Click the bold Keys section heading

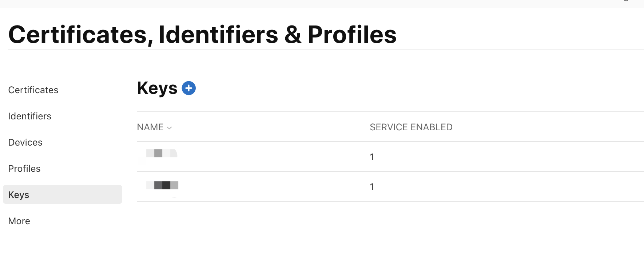point(157,88)
